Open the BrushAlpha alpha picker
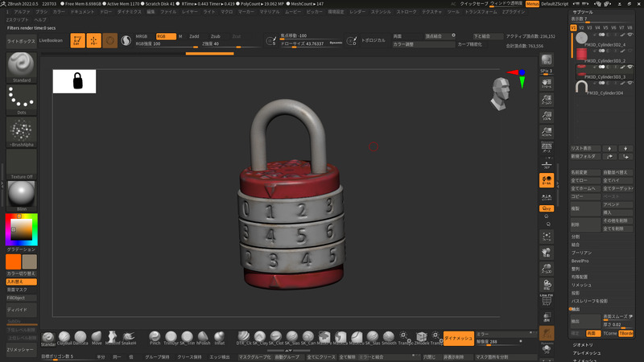This screenshot has width=644, height=362. [21, 132]
